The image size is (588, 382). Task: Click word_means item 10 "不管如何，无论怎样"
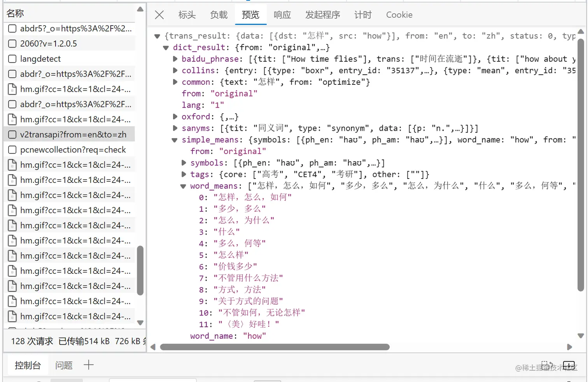point(252,313)
